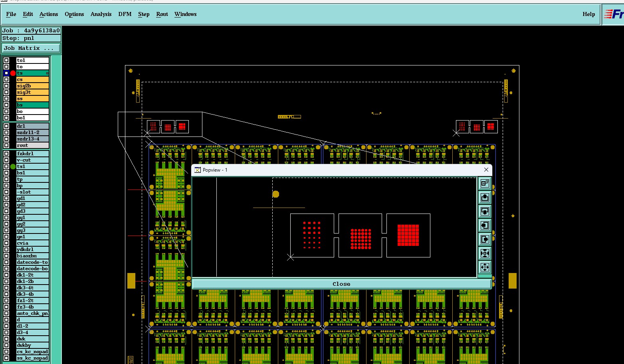Click the Close button of Popview
624x364 pixels.
pyautogui.click(x=341, y=284)
